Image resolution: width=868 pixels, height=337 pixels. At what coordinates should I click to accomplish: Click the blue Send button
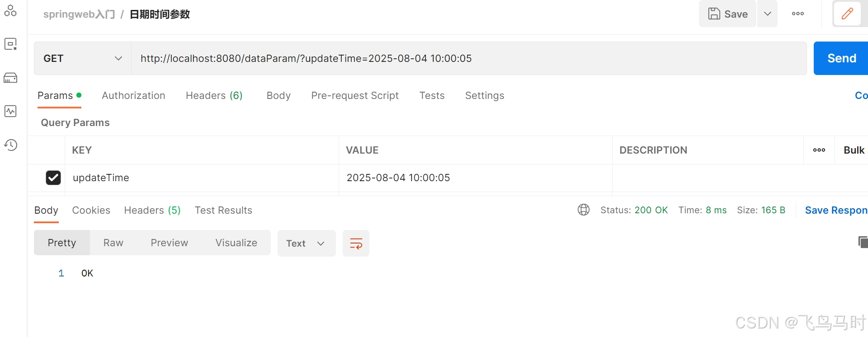pos(841,58)
